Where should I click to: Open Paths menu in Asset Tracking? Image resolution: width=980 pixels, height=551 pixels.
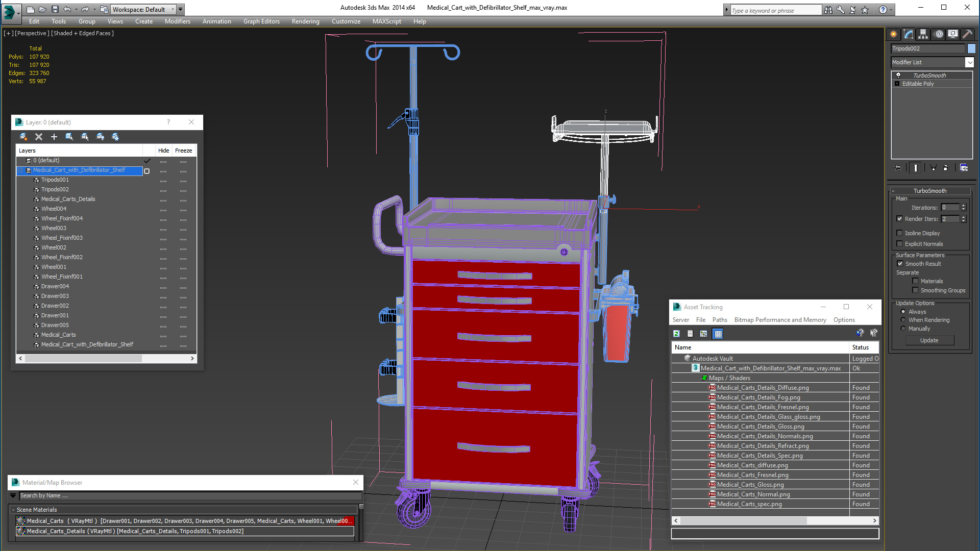click(x=720, y=320)
